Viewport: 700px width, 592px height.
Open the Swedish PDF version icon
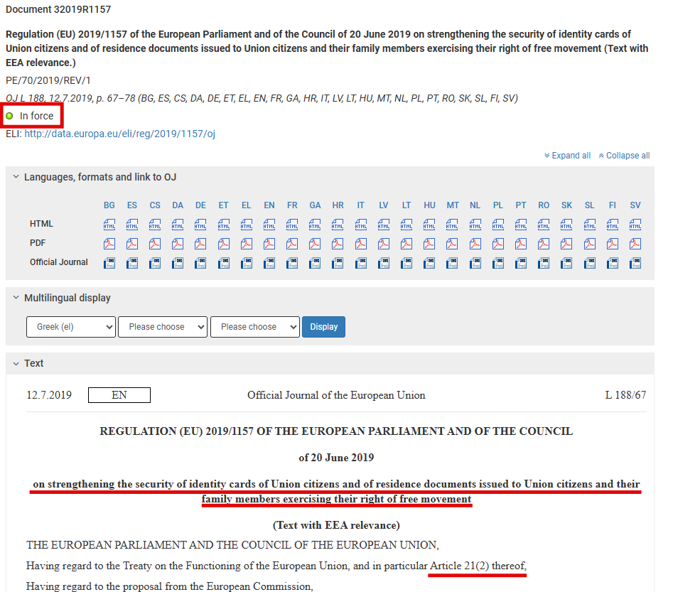[x=635, y=244]
